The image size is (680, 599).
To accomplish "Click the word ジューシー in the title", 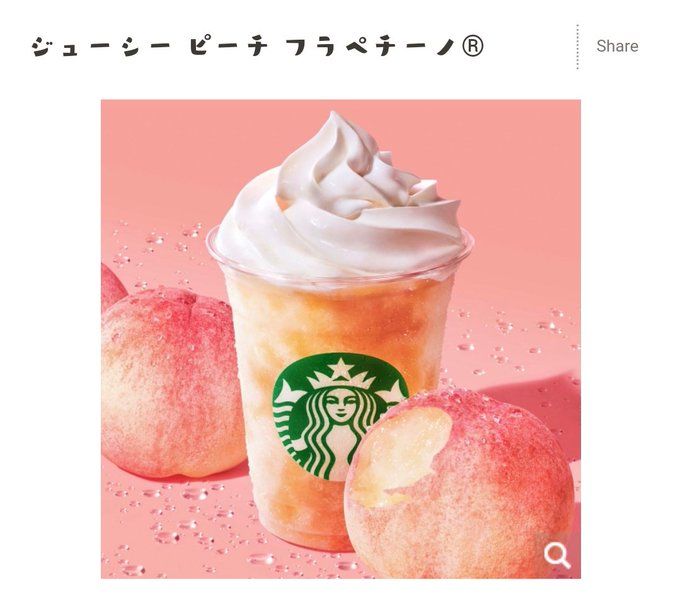I will tap(101, 46).
